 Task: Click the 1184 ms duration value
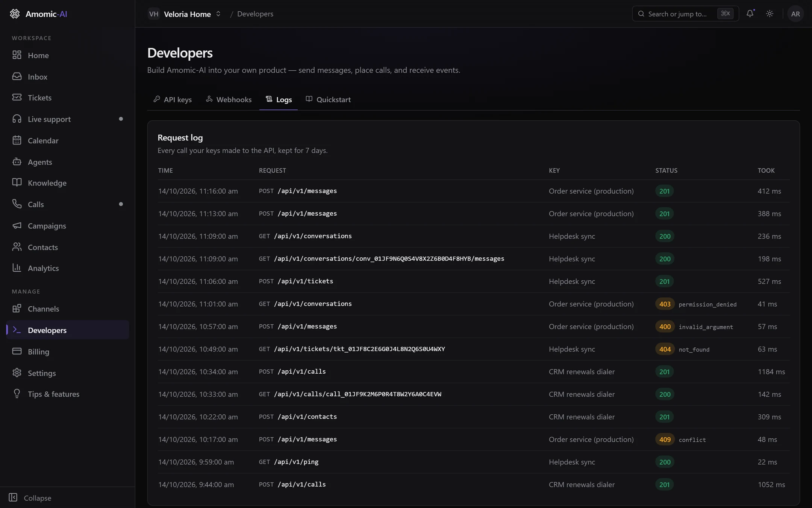(771, 371)
